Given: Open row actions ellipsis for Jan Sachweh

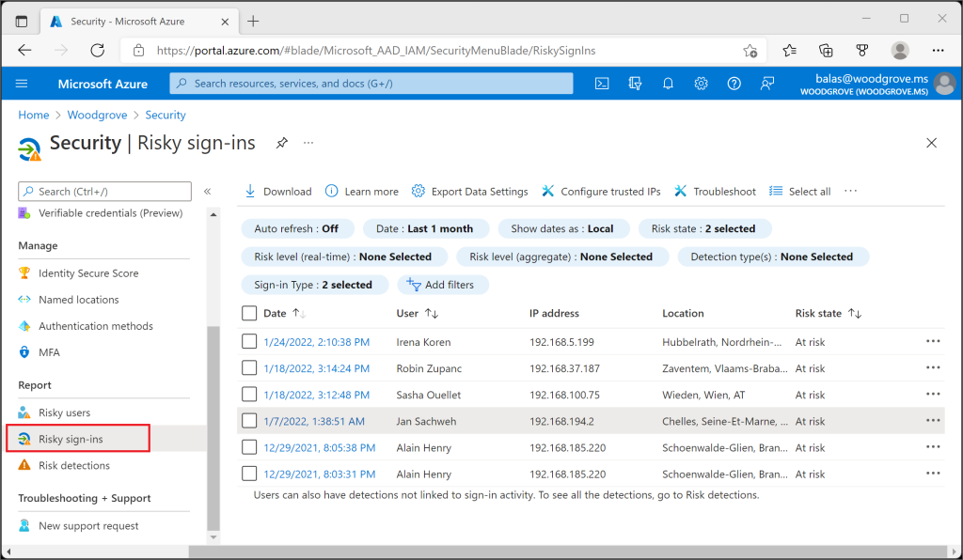Looking at the screenshot, I should [x=933, y=420].
